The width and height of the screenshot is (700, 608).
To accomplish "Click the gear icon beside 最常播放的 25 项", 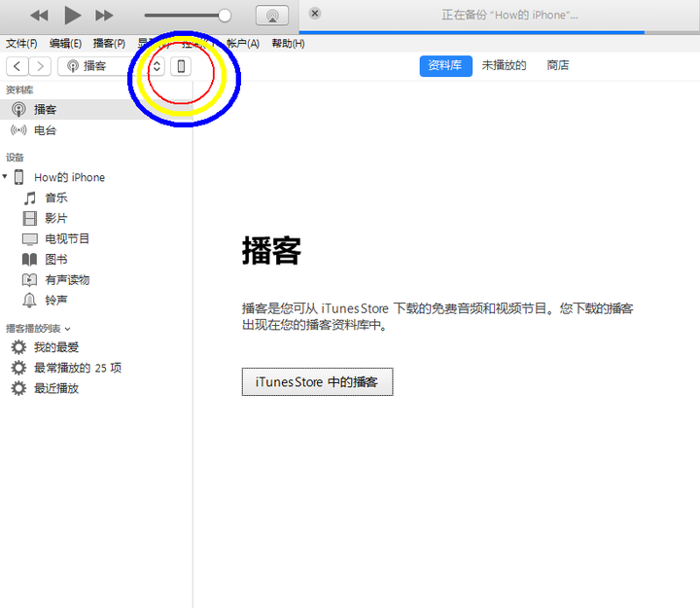I will [x=18, y=368].
